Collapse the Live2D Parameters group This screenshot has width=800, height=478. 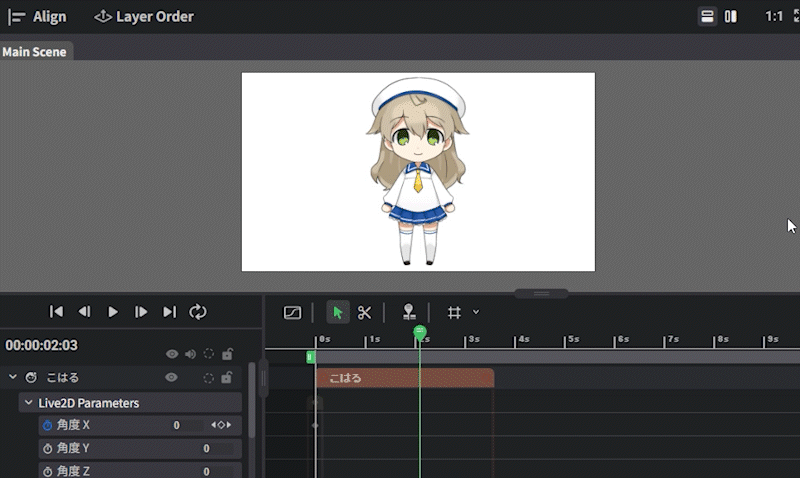click(29, 402)
